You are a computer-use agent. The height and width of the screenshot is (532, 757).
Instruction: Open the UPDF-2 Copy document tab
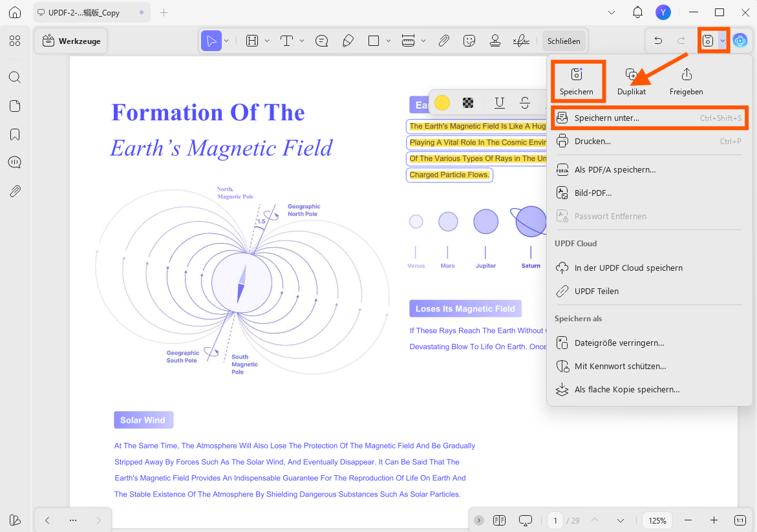[91, 12]
